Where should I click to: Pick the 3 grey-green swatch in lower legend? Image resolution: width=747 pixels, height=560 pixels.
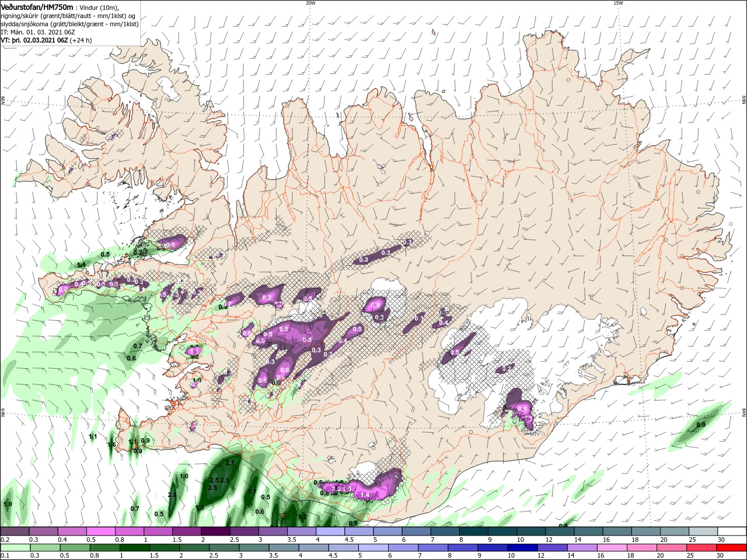pyautogui.click(x=254, y=548)
